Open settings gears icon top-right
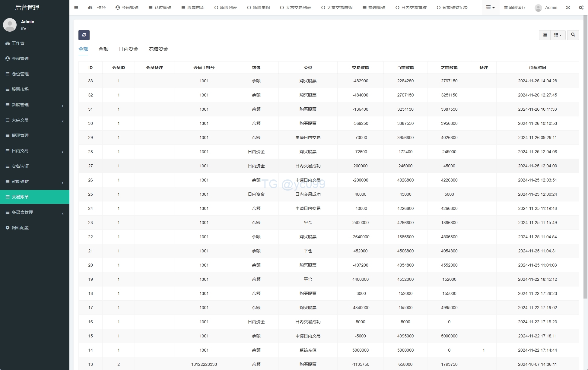588x370 pixels. 581,8
